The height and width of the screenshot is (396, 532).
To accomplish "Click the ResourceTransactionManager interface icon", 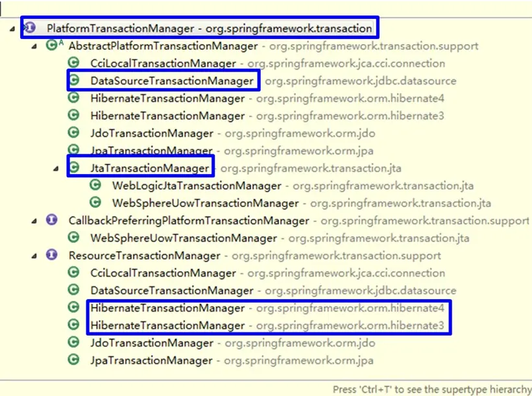I will click(x=51, y=254).
